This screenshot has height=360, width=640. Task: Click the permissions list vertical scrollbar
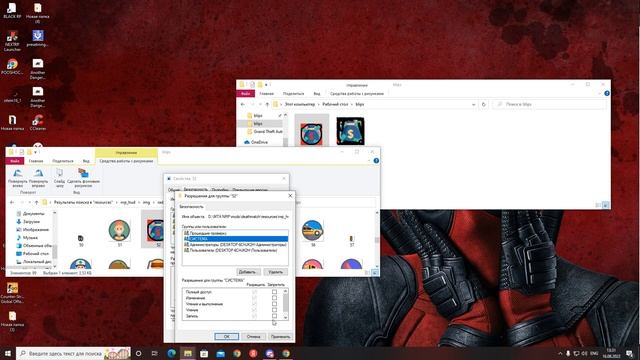point(285,304)
